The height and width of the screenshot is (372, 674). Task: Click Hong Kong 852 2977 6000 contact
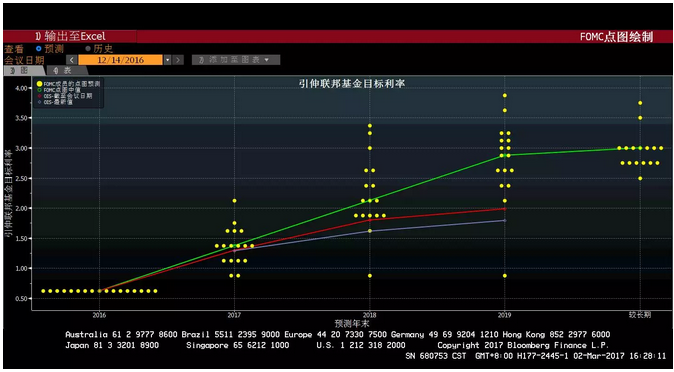(x=556, y=335)
